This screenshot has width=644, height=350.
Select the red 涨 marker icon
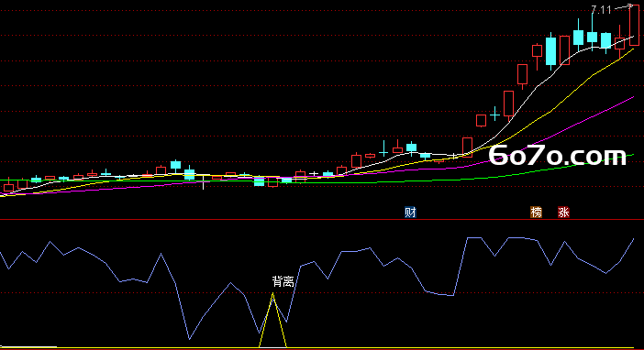[x=563, y=213]
